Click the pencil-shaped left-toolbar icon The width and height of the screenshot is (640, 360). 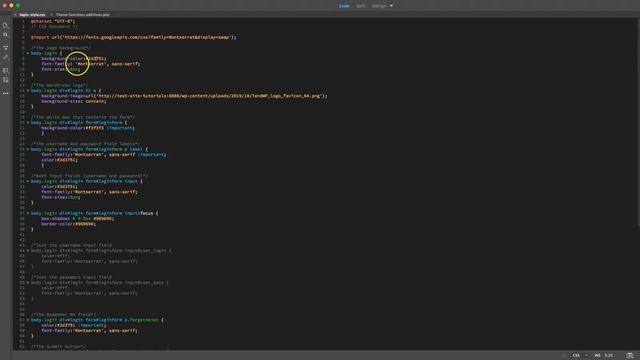(5, 58)
